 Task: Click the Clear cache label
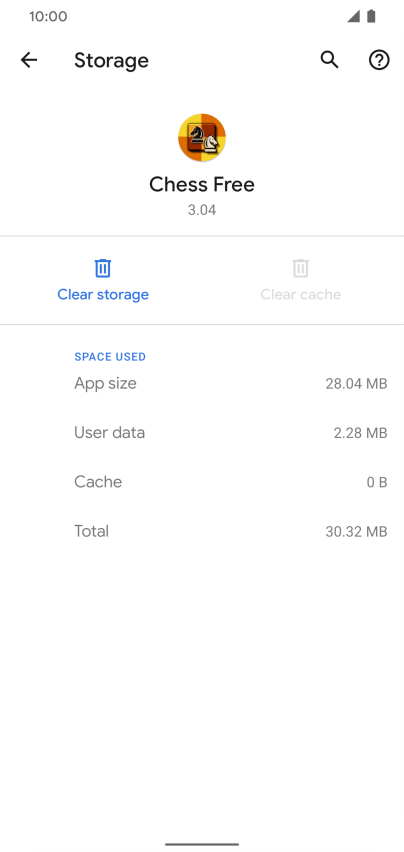tap(301, 295)
